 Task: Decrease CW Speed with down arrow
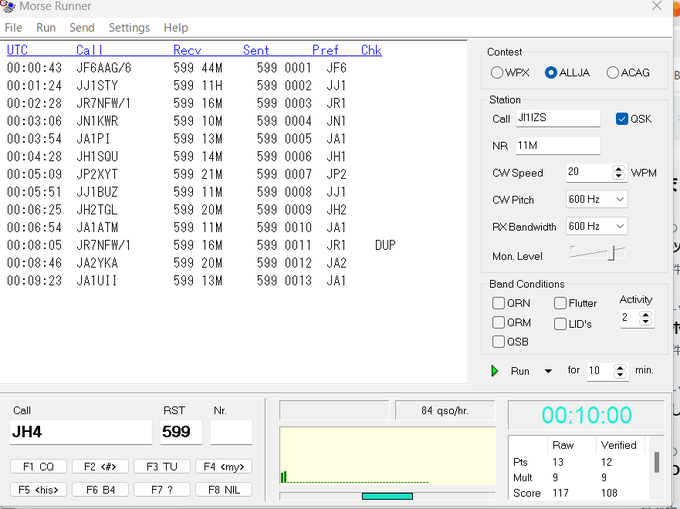[619, 176]
